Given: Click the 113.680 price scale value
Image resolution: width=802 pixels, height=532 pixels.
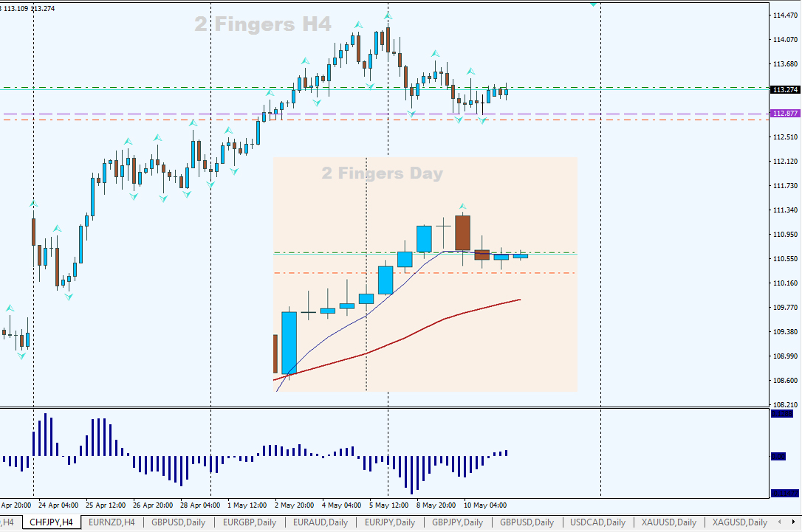Looking at the screenshot, I should [785, 64].
